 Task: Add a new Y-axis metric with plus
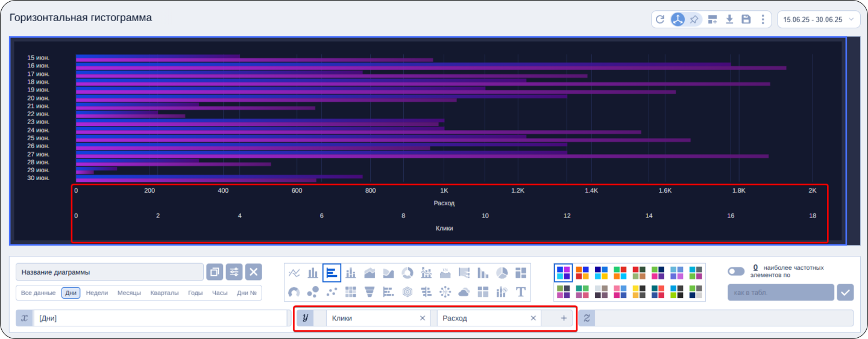pyautogui.click(x=564, y=318)
